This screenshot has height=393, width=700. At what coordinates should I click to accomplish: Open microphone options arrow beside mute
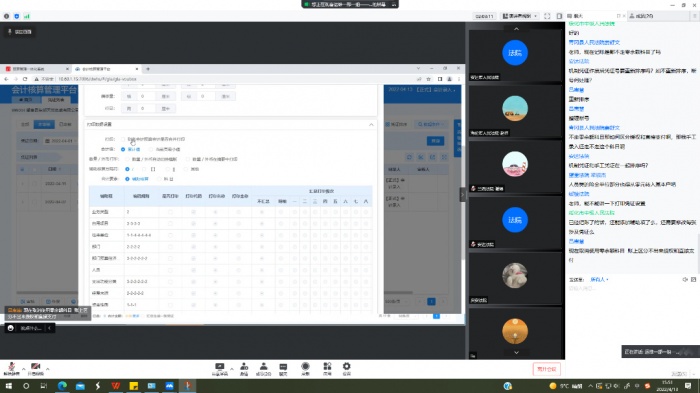[x=23, y=369]
